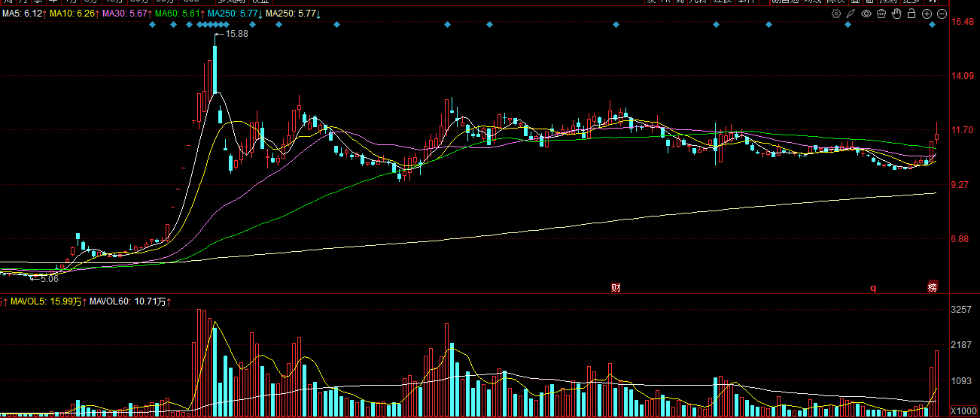Zoom out with the minus icon

[941, 14]
